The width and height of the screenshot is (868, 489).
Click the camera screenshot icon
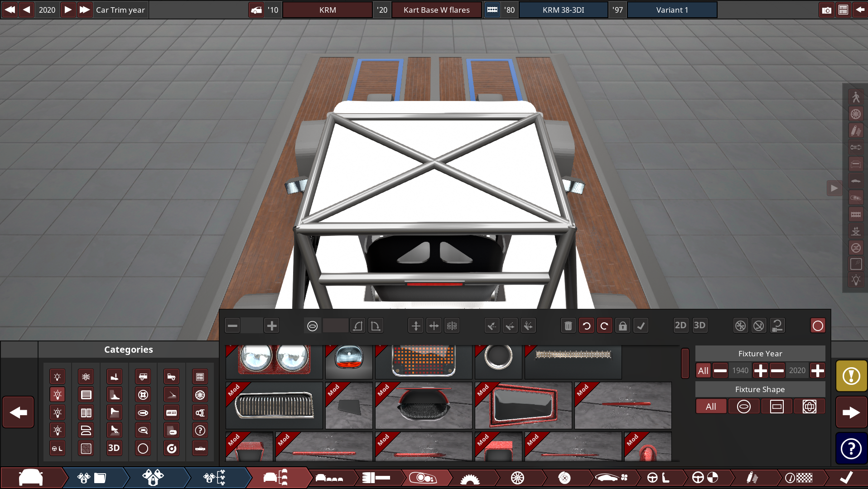click(x=826, y=10)
